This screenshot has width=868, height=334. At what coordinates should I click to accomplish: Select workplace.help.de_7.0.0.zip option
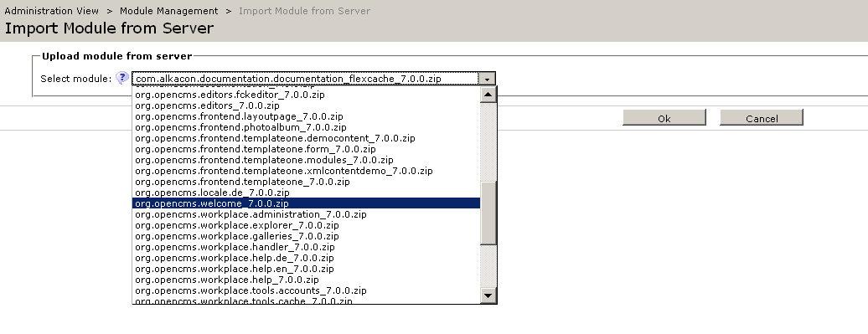coord(306,258)
